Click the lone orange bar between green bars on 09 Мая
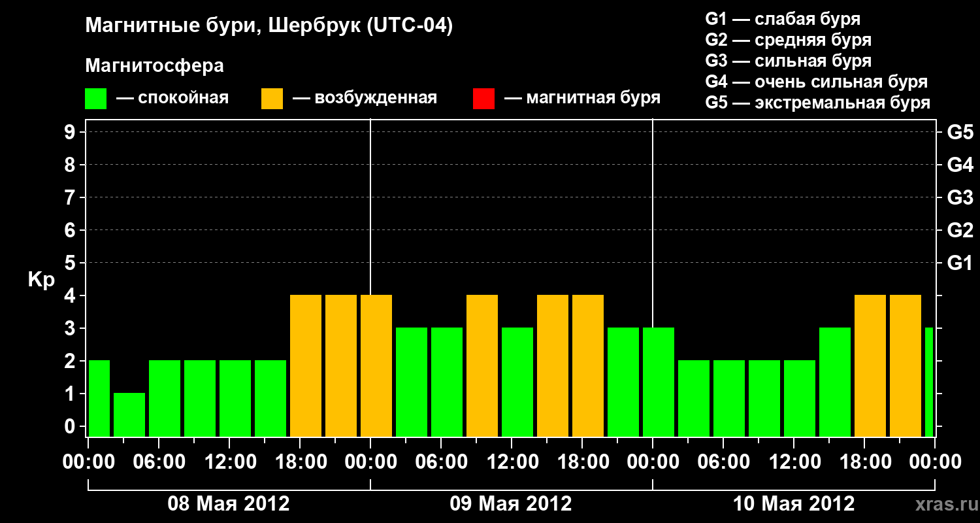 tap(482, 365)
